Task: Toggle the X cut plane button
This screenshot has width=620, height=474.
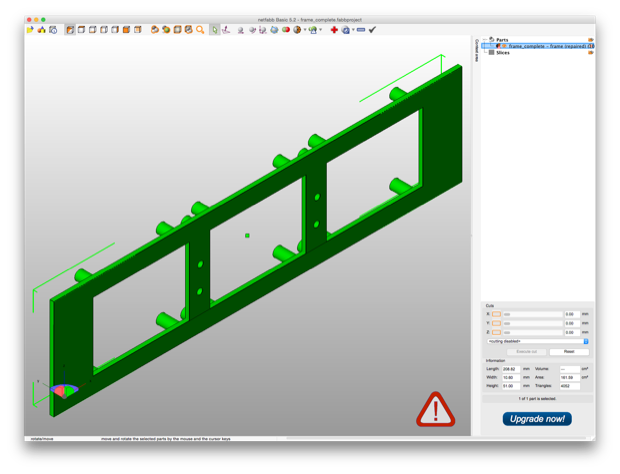Action: click(497, 314)
